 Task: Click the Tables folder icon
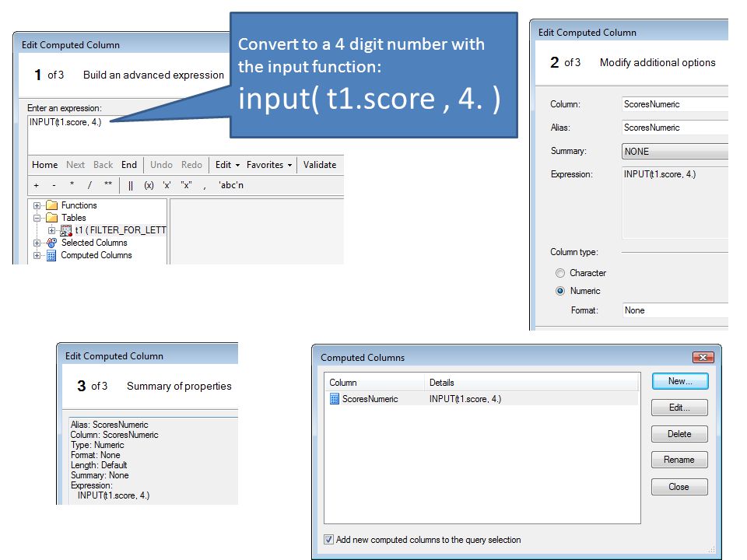pyautogui.click(x=51, y=218)
